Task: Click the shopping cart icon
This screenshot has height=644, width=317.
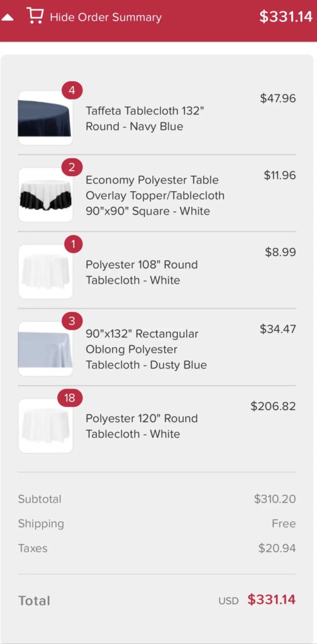Action: click(35, 16)
